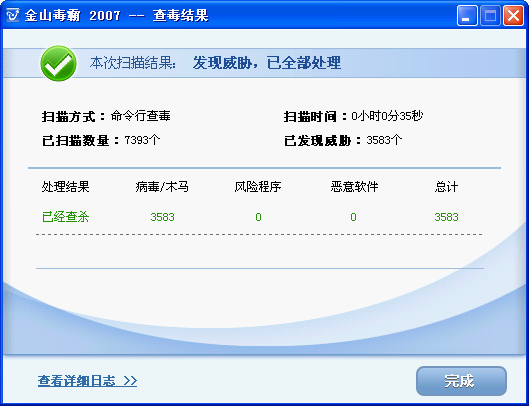Select the 已经查杀 result row label
The width and height of the screenshot is (532, 409).
(65, 217)
